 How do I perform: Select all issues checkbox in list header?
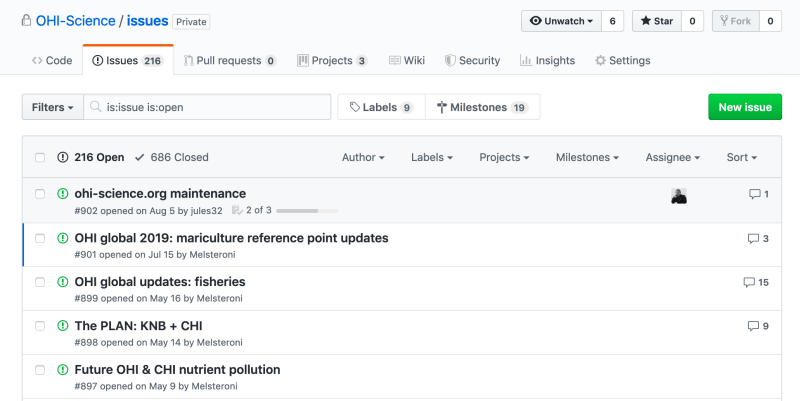click(40, 158)
